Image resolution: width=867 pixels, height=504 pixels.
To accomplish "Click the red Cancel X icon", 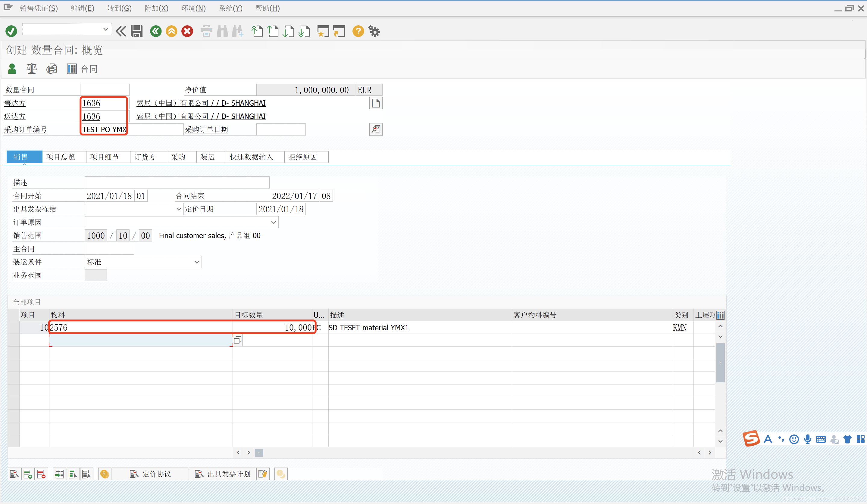I will point(187,31).
